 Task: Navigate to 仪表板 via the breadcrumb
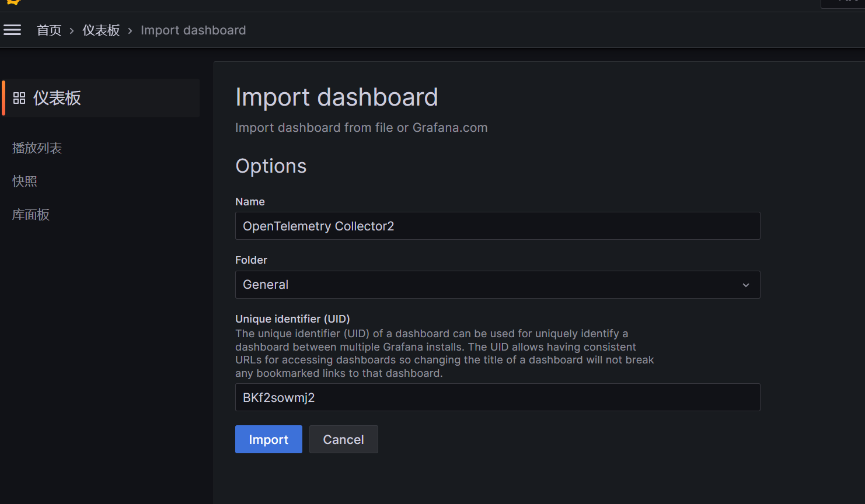point(101,30)
